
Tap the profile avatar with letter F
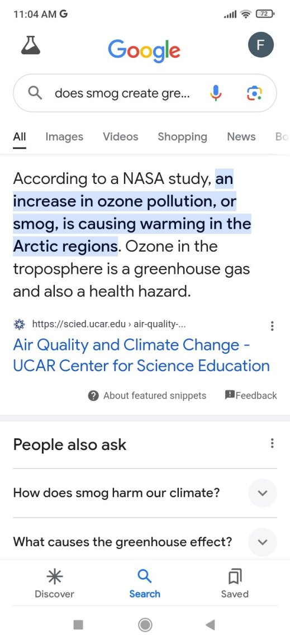261,45
